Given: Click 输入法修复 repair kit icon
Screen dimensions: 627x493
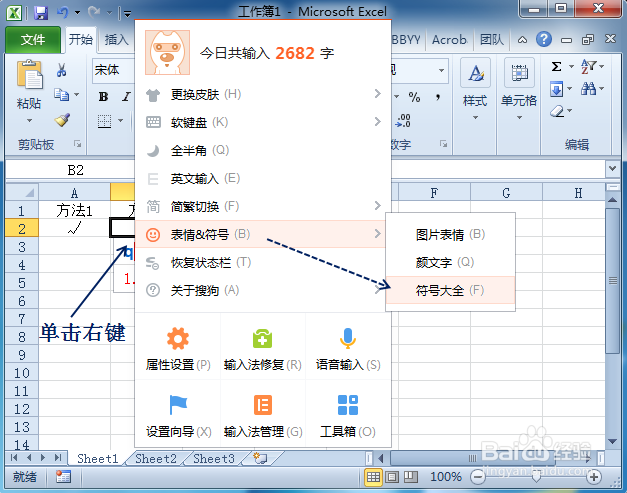Looking at the screenshot, I should [x=262, y=339].
